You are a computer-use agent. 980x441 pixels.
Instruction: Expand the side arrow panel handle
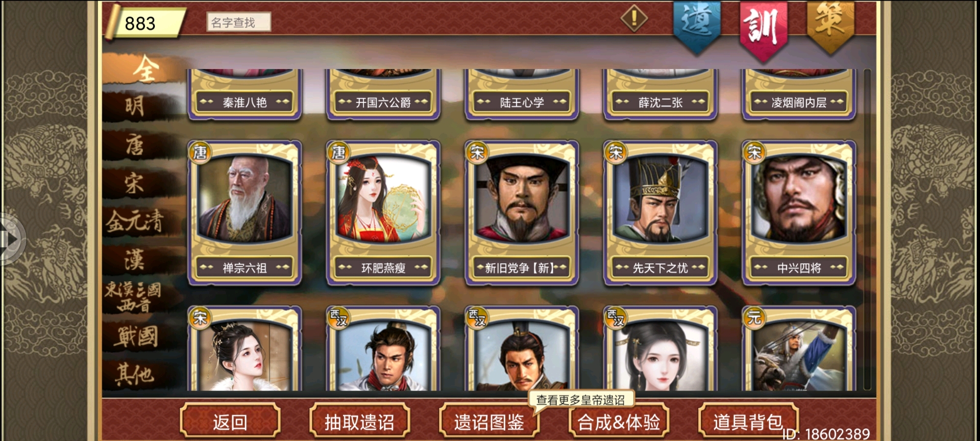point(12,240)
